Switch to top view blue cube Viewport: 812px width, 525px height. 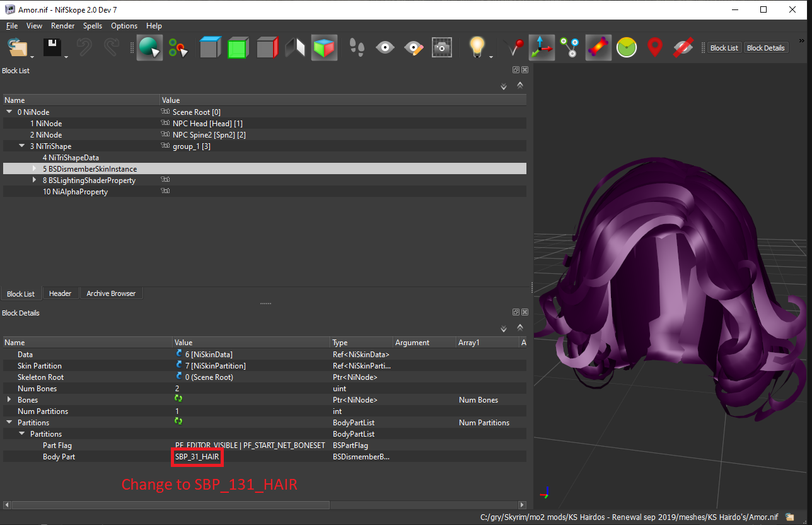(210, 48)
